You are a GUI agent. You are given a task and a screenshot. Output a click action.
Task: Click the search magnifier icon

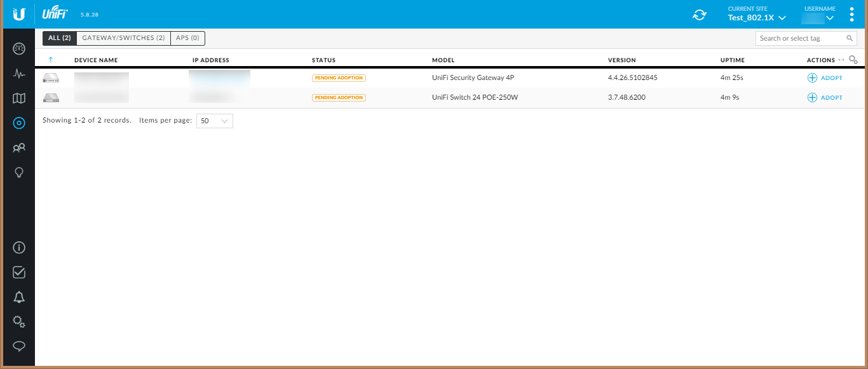pos(850,38)
